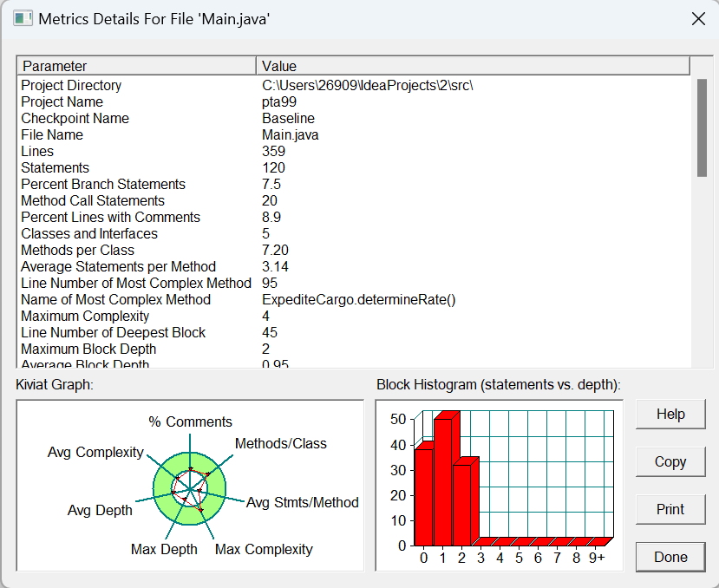Open Help for metrics details
This screenshot has height=588, width=719.
670,415
